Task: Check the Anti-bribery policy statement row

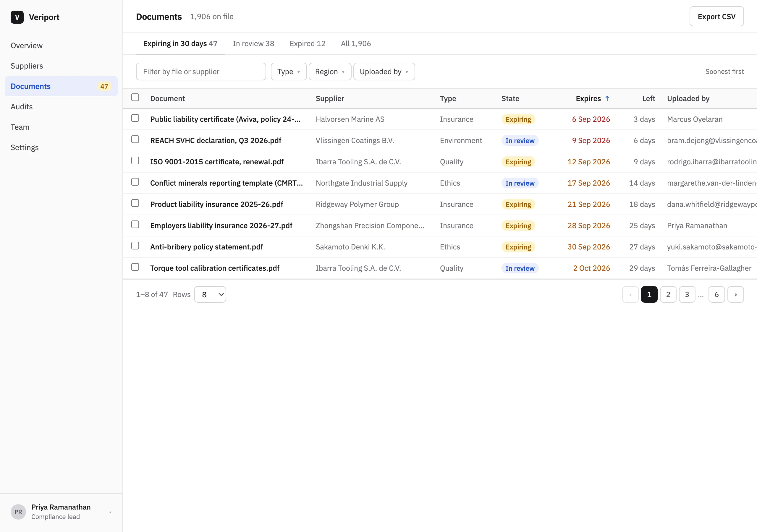Action: [x=135, y=246]
